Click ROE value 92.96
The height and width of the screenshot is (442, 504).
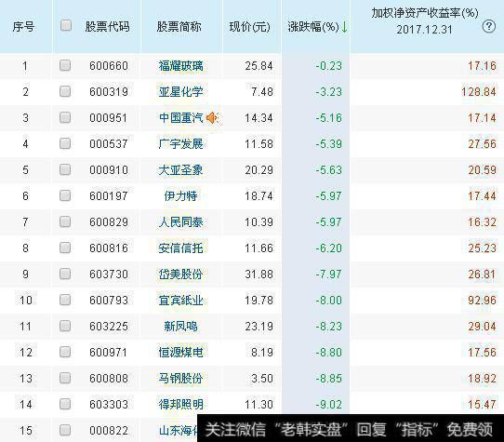(x=482, y=301)
